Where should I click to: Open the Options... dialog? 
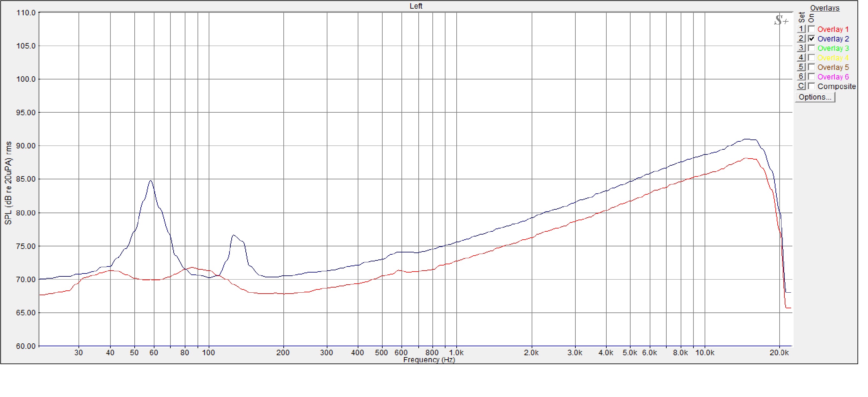(815, 97)
